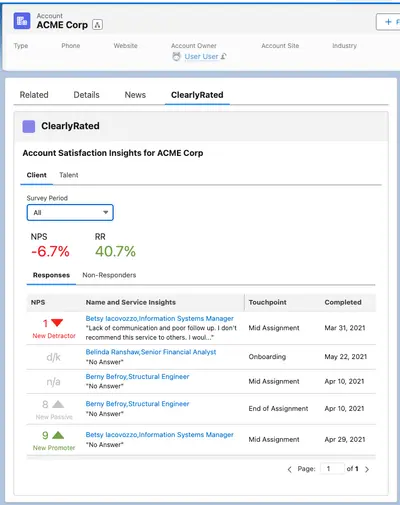Click the Account building icon
Image resolution: width=400 pixels, height=505 pixels.
coord(22,21)
